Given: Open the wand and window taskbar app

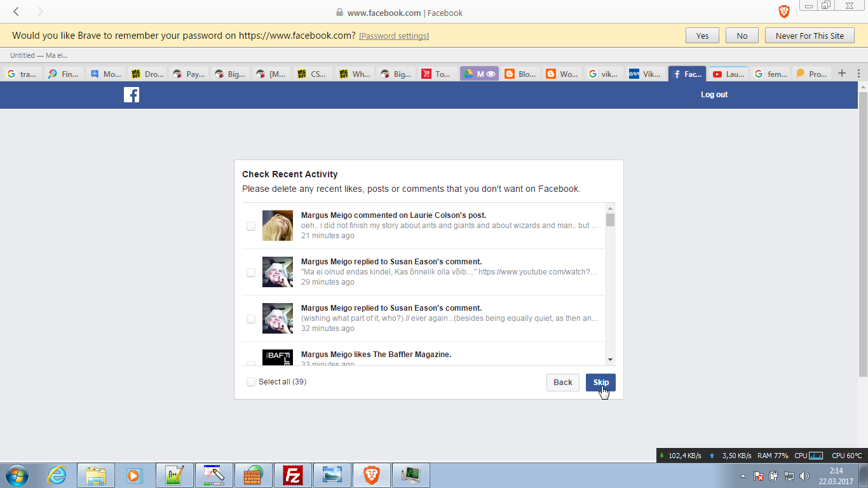Looking at the screenshot, I should (x=214, y=475).
